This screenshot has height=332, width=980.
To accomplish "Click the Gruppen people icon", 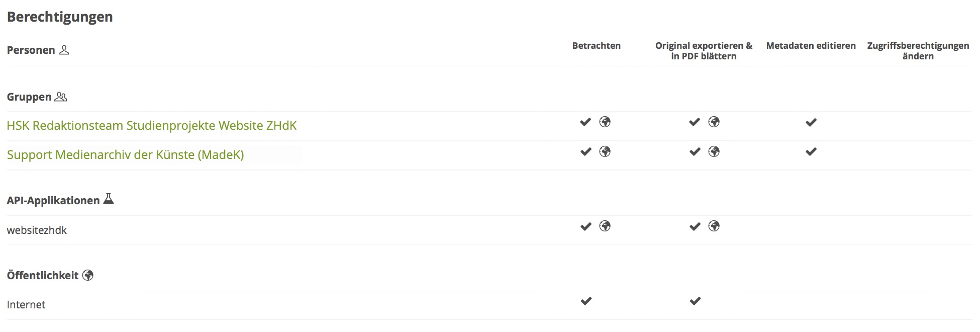I will [x=61, y=97].
